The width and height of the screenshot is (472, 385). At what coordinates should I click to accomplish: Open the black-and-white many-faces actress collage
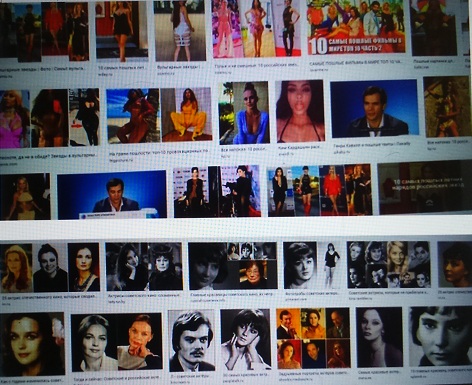(389, 265)
